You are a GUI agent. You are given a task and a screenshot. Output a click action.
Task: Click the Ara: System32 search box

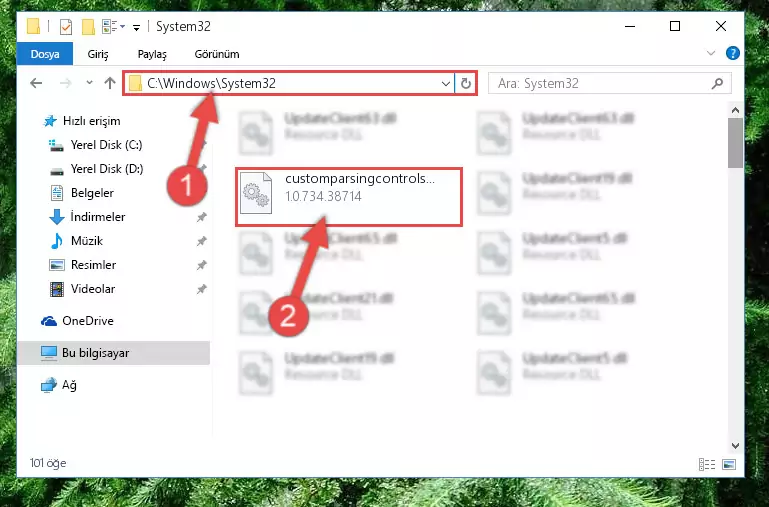pyautogui.click(x=610, y=83)
